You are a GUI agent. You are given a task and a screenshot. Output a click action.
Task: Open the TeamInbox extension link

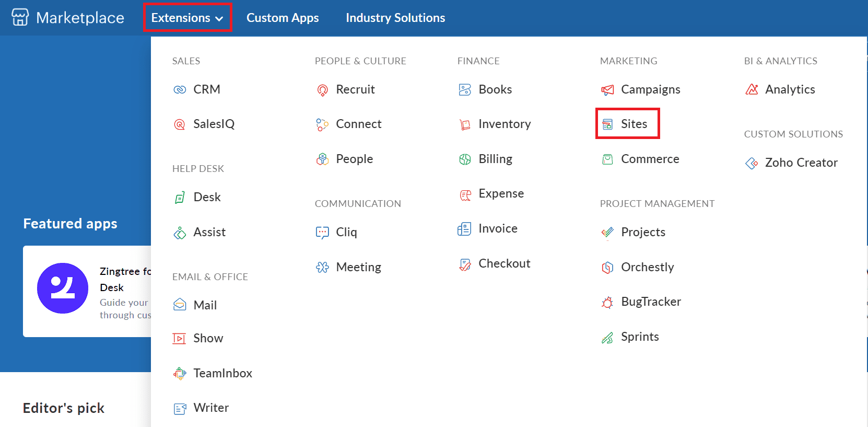tap(222, 373)
